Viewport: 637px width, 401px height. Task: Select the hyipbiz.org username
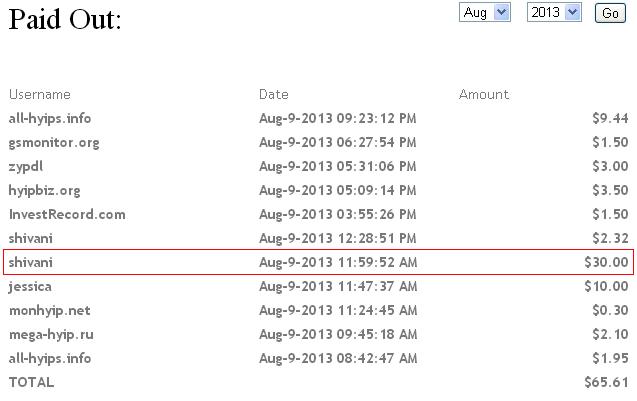(x=45, y=190)
